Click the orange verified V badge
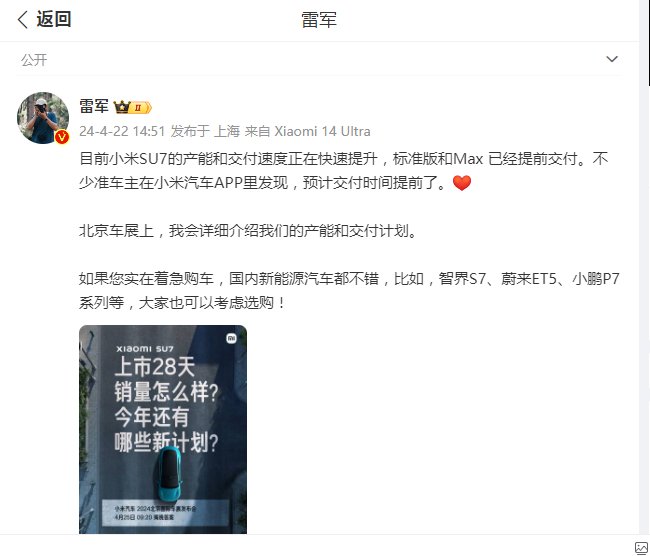650x556 pixels. (x=62, y=136)
